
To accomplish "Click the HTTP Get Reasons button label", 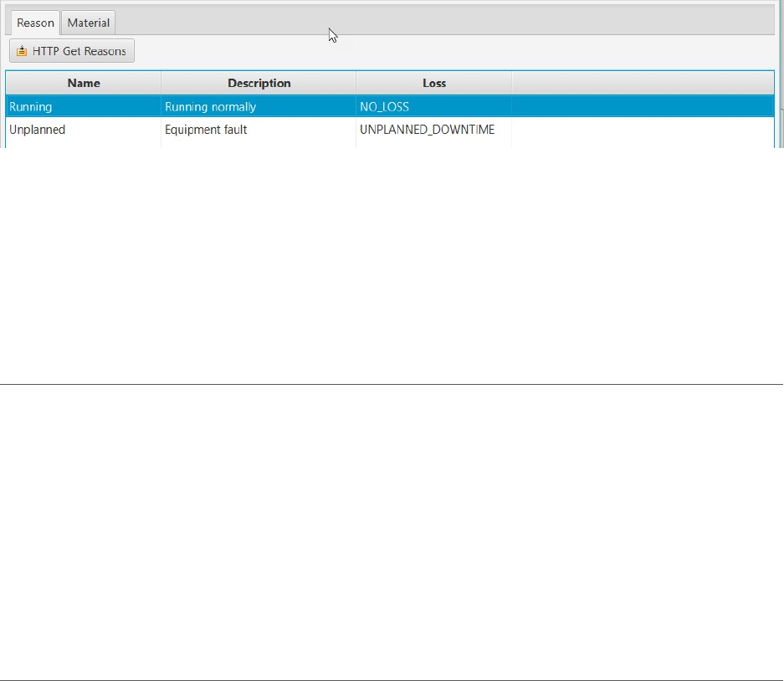I will (x=79, y=51).
